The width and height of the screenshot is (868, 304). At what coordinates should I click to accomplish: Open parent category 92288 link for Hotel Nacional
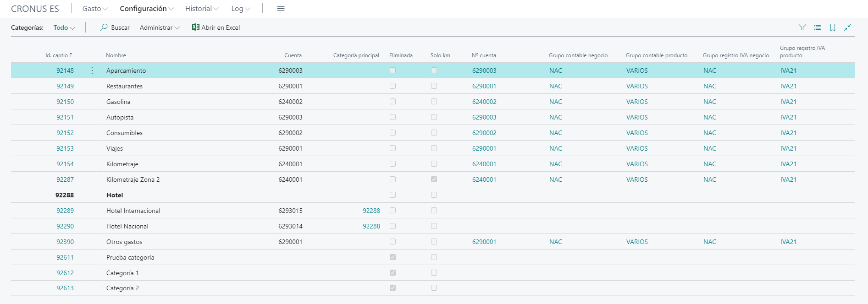coord(371,226)
